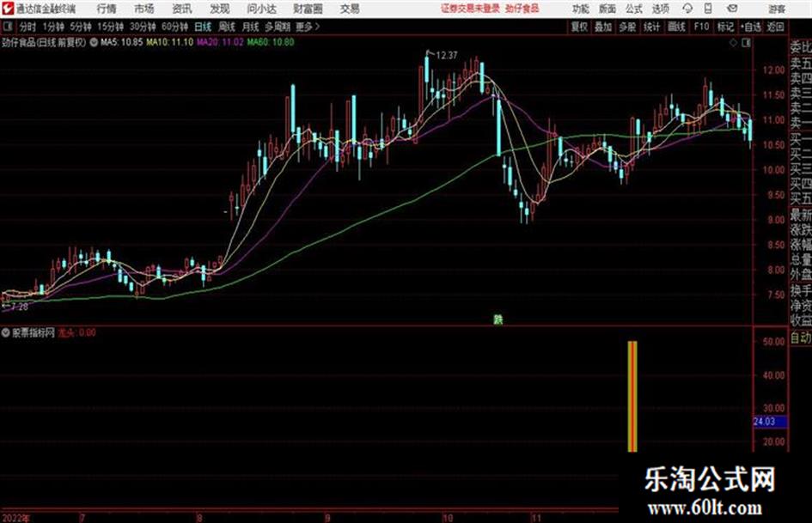Open the 公式 menu
This screenshot has height=523, width=812.
(634, 9)
